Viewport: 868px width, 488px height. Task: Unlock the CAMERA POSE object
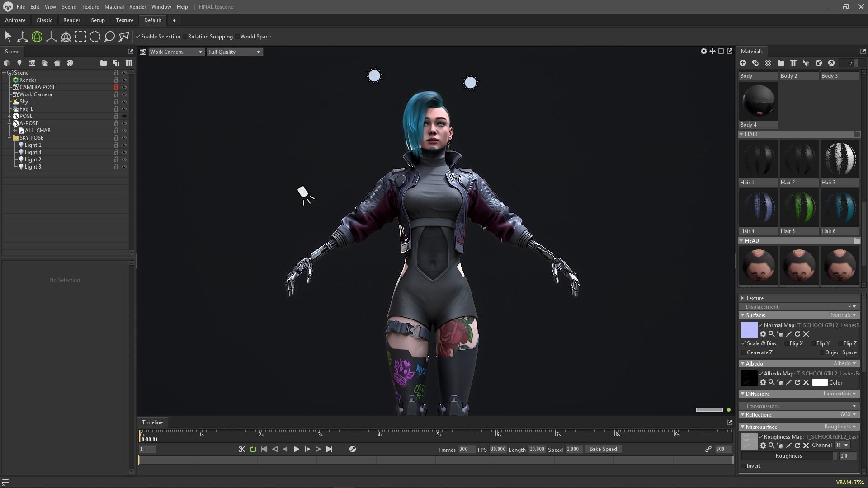tap(116, 87)
